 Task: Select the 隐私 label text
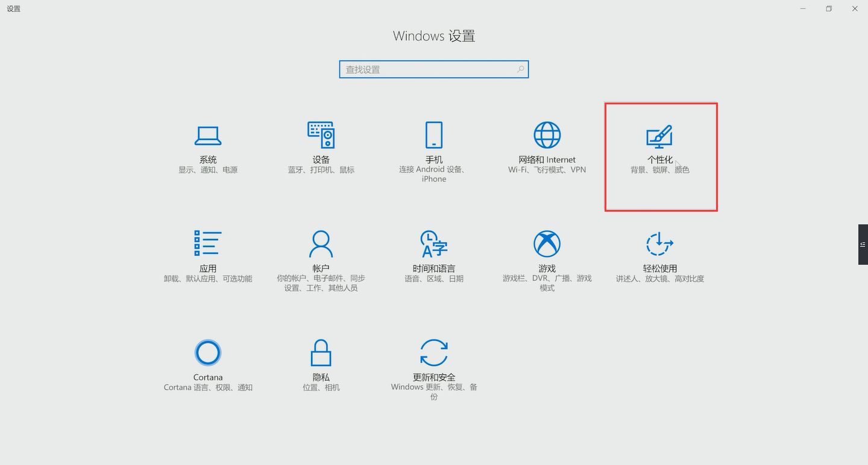pyautogui.click(x=321, y=377)
